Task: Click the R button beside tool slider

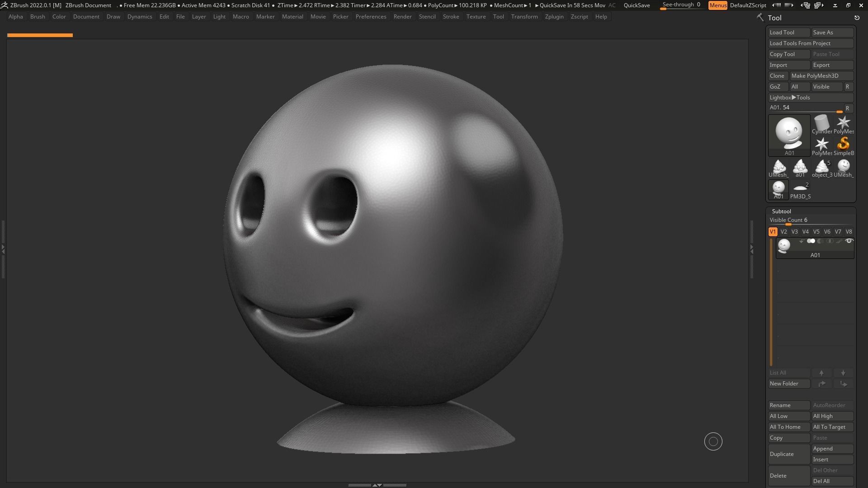Action: [848, 108]
